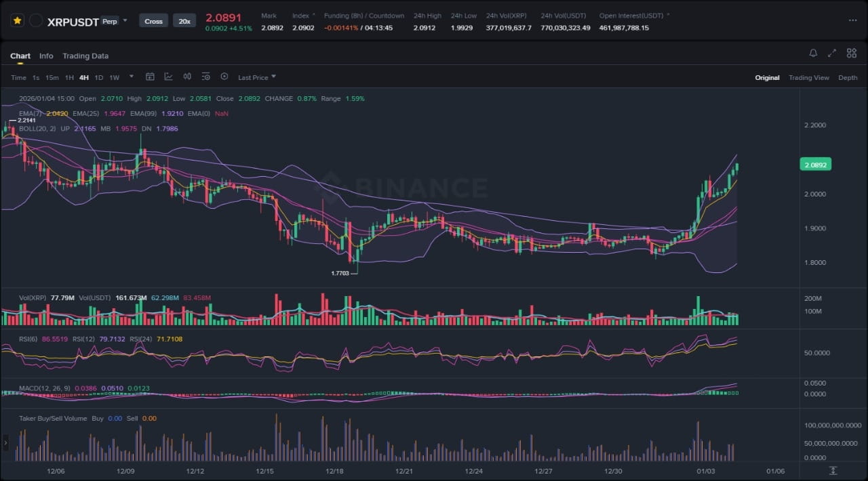The image size is (868, 481).
Task: Click the info mark next to Index
Action: click(313, 14)
